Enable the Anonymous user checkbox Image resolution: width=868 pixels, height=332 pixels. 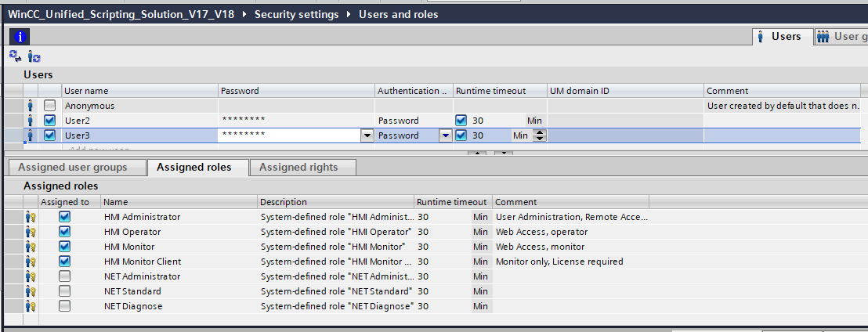[x=50, y=106]
